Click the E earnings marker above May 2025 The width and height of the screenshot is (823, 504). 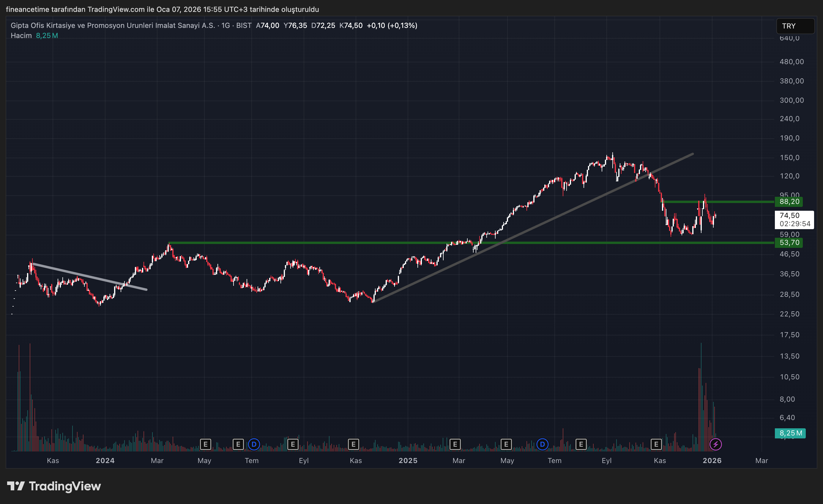click(506, 444)
